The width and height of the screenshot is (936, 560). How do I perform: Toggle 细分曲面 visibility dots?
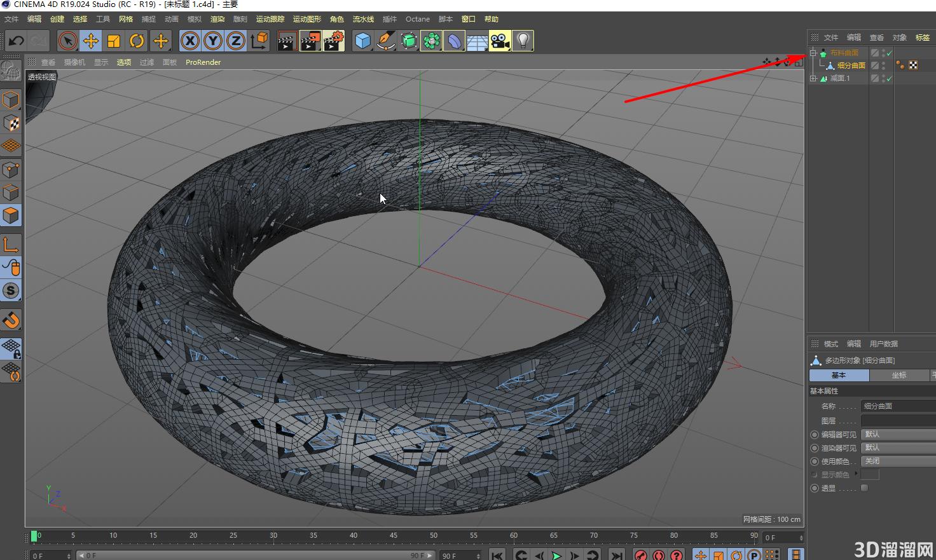coord(883,65)
